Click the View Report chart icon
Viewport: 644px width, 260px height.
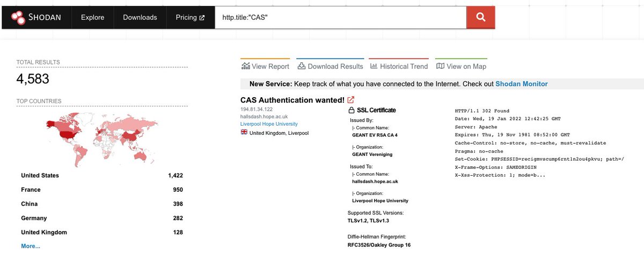pos(246,66)
